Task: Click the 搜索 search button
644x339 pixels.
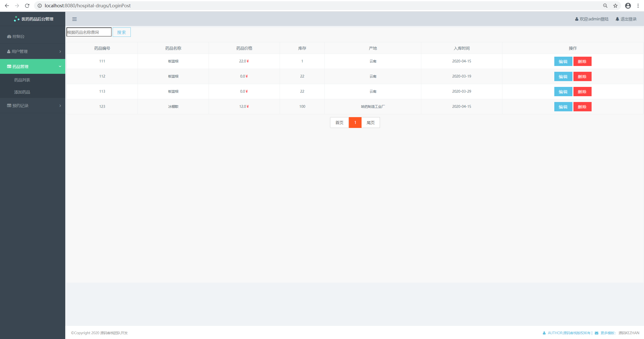Action: click(121, 32)
